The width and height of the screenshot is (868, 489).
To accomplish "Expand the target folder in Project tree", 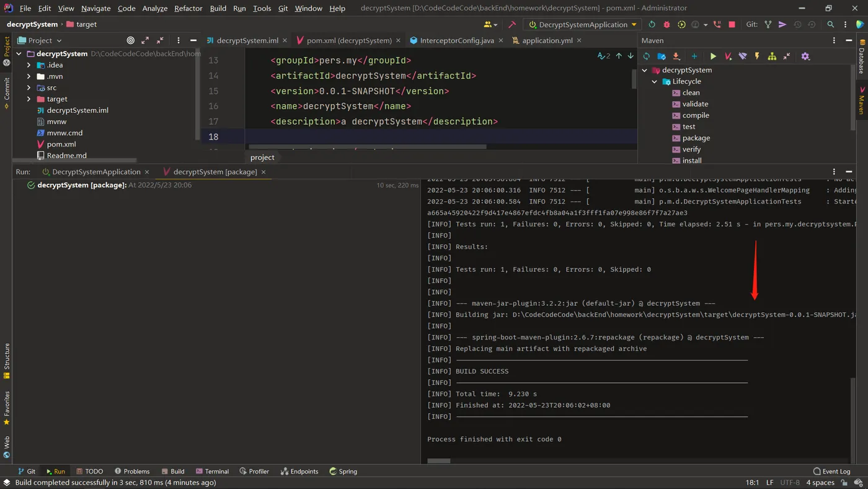I will [x=29, y=99].
